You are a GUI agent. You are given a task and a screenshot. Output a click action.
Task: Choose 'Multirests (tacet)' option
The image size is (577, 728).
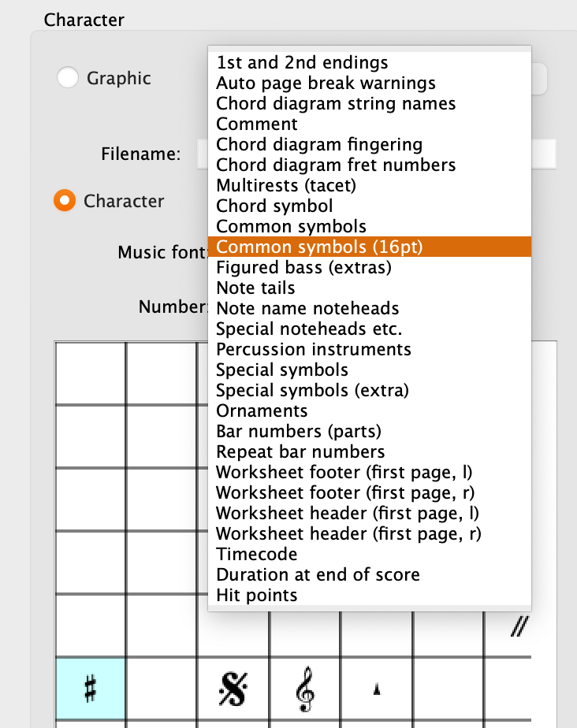(x=286, y=186)
